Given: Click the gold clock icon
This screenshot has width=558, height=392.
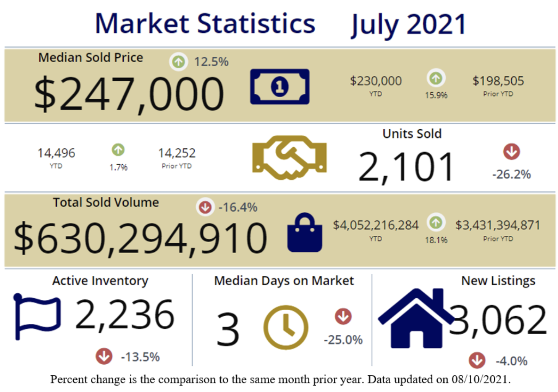Looking at the screenshot, I should pyautogui.click(x=286, y=327).
